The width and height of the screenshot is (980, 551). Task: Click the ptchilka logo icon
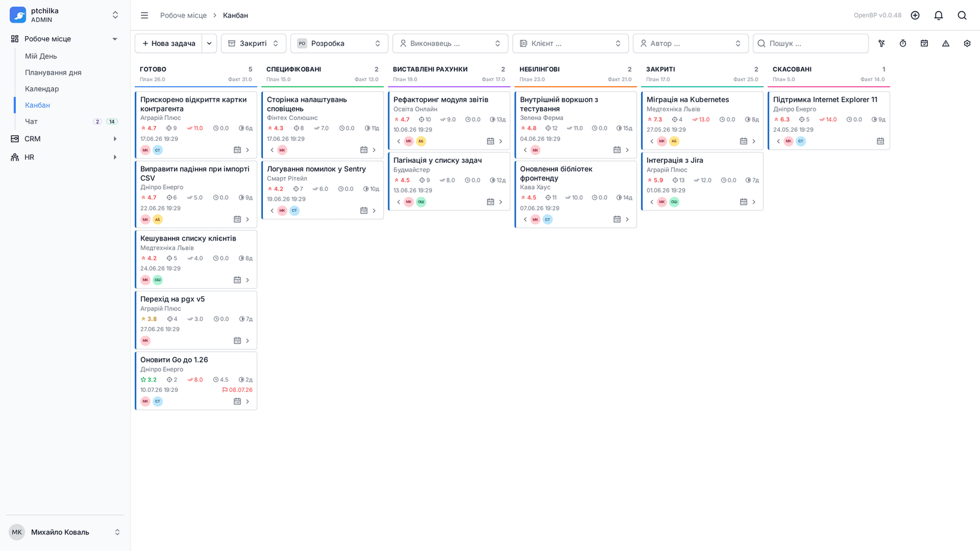pyautogui.click(x=18, y=15)
